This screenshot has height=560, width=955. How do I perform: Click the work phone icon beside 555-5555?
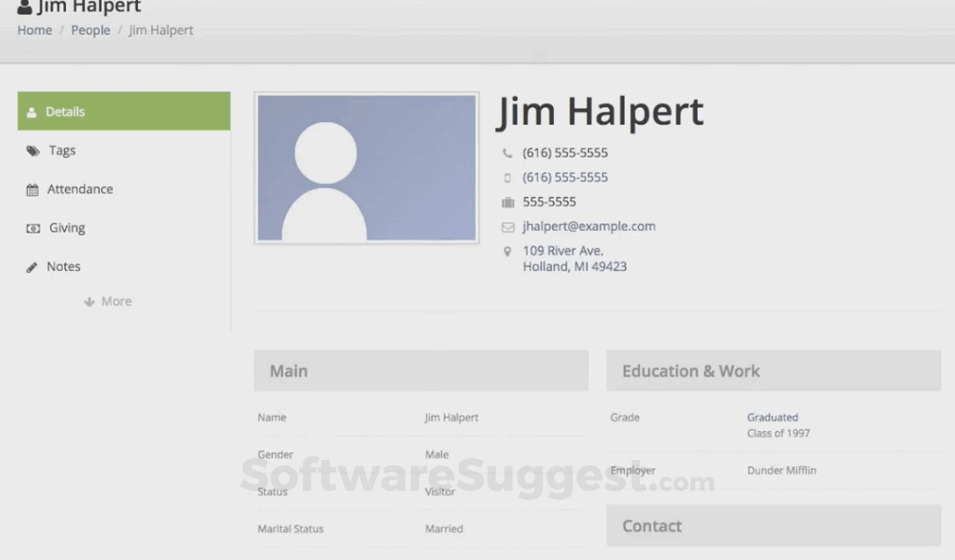tap(508, 201)
